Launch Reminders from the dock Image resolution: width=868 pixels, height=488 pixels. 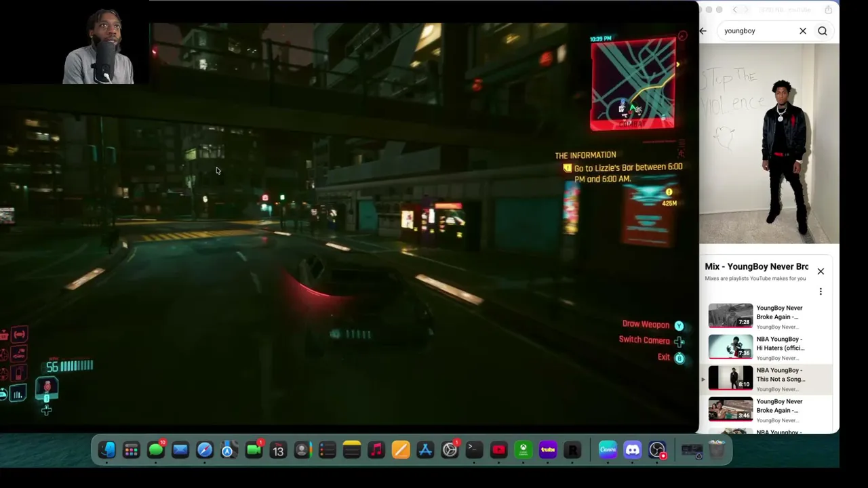tap(327, 449)
